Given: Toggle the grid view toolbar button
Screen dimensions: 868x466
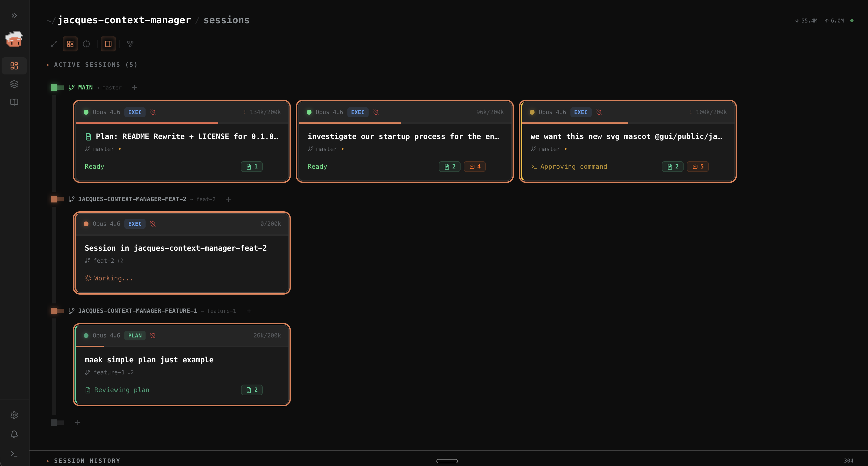Looking at the screenshot, I should tap(70, 44).
